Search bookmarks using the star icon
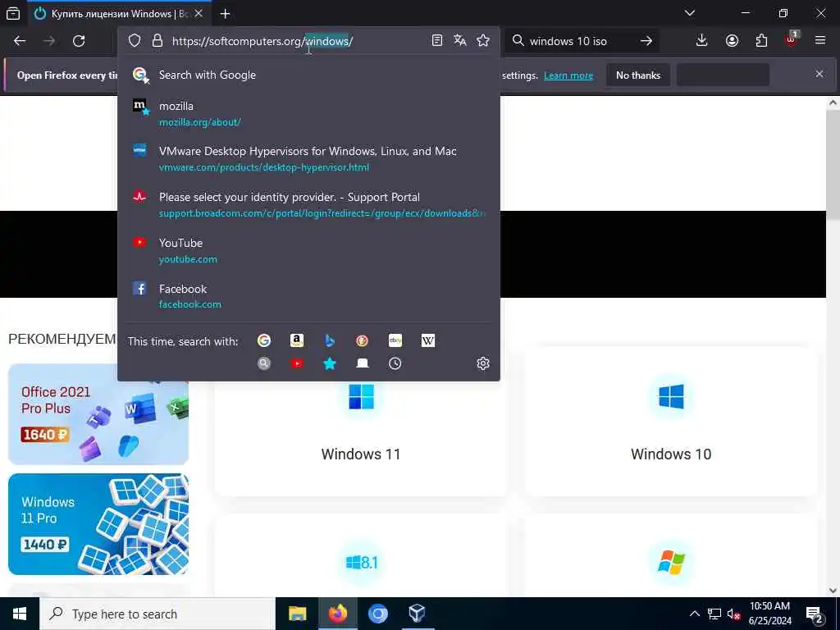The image size is (840, 630). (330, 363)
